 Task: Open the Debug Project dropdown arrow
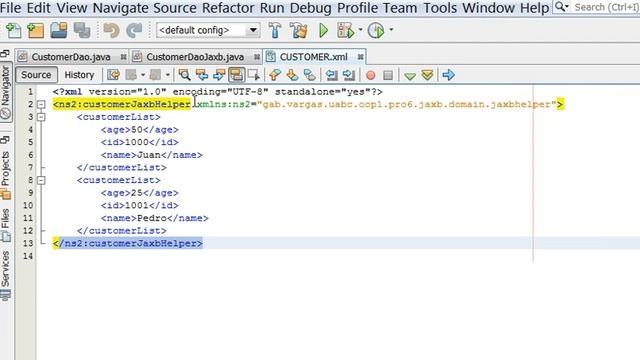coord(360,30)
